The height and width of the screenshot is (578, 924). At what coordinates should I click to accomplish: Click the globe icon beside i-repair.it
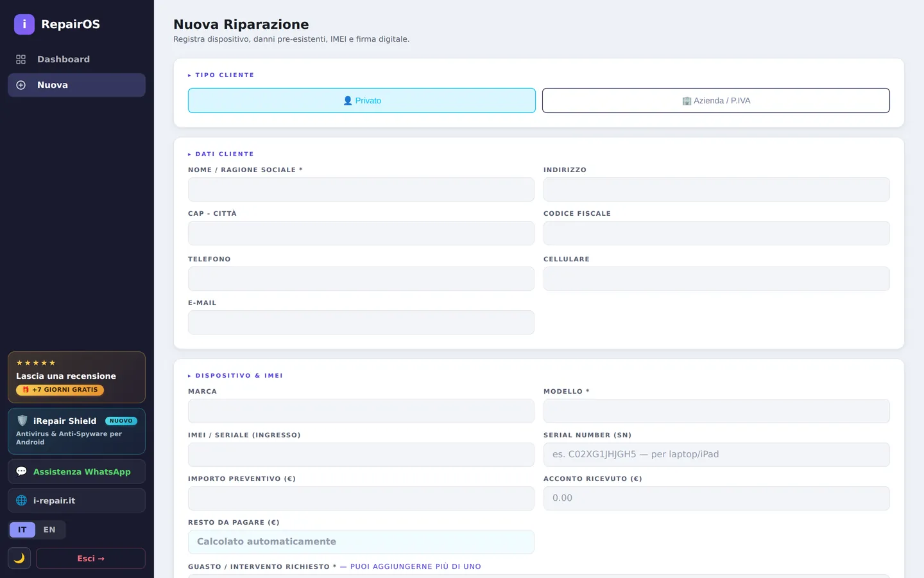pyautogui.click(x=21, y=500)
